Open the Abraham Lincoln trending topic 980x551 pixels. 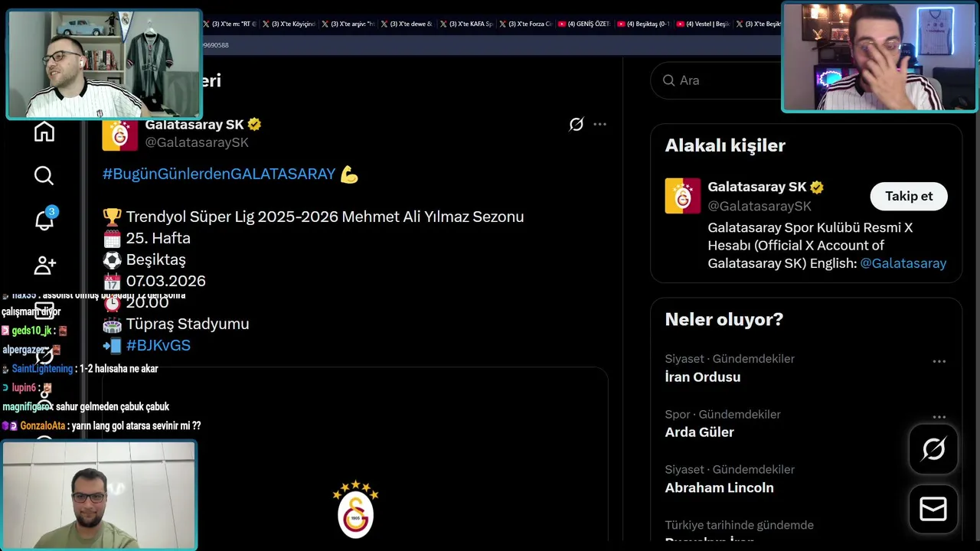pyautogui.click(x=719, y=487)
